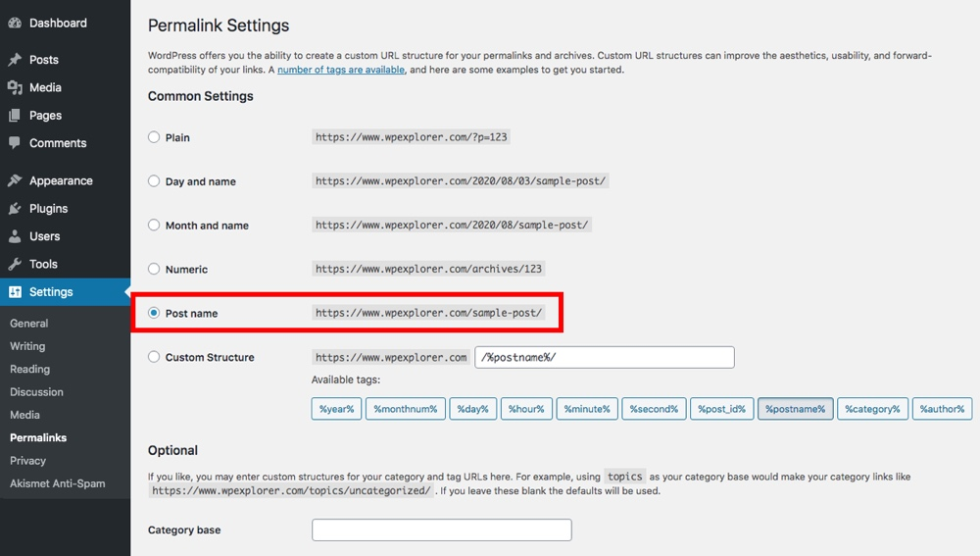The image size is (980, 556).
Task: Click the Dashboard gauge icon
Action: 15,23
